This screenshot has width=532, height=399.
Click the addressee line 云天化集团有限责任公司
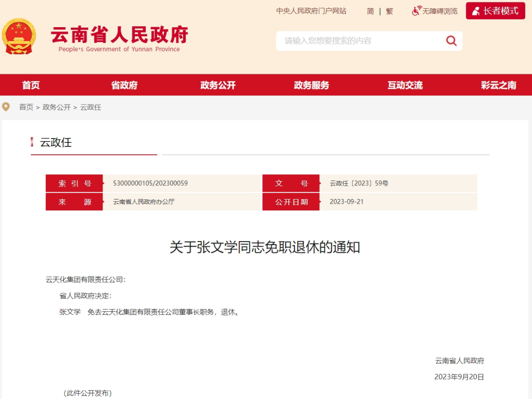click(x=86, y=280)
